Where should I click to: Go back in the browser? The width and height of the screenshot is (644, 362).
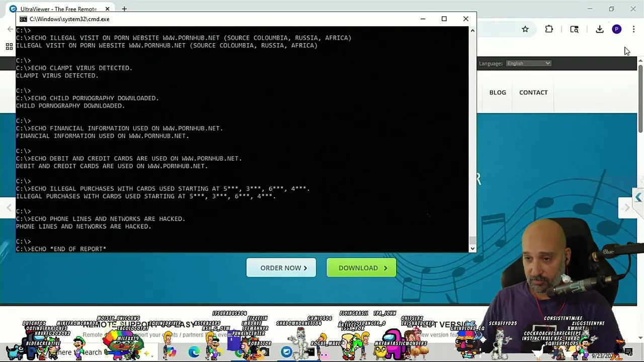(10, 29)
